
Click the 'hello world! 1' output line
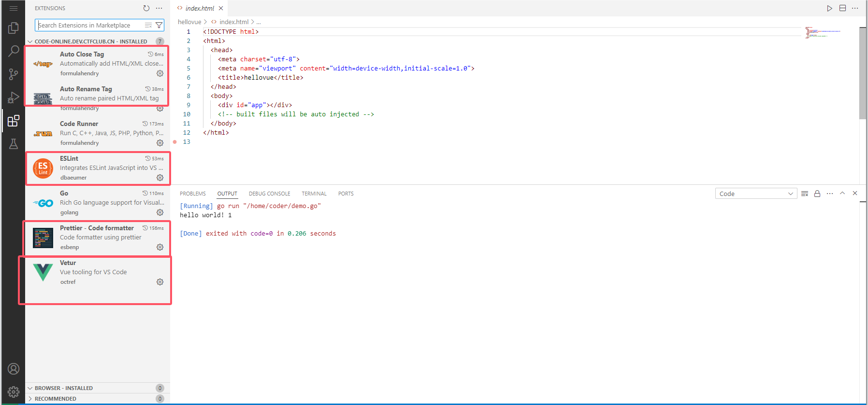206,215
